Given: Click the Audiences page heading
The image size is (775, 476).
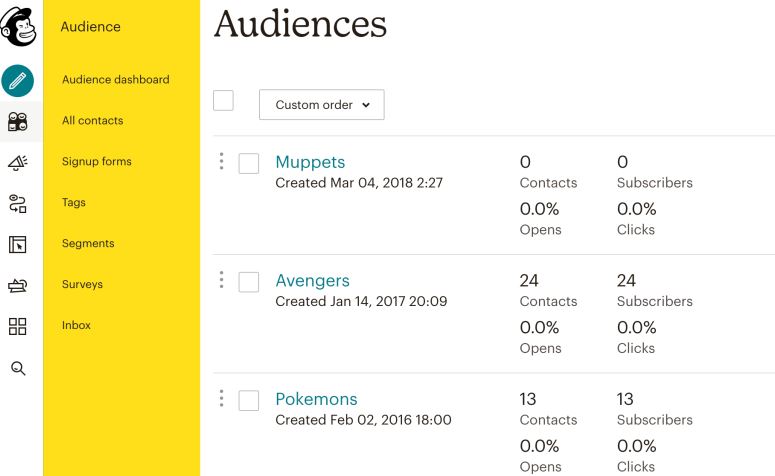Looking at the screenshot, I should coord(301,24).
